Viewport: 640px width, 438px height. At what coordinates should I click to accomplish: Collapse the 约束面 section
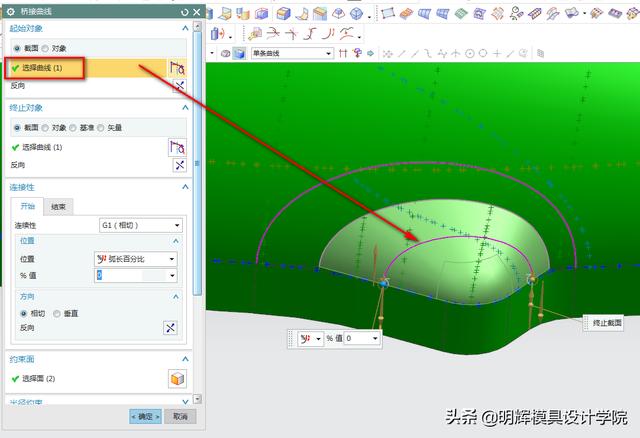(185, 359)
